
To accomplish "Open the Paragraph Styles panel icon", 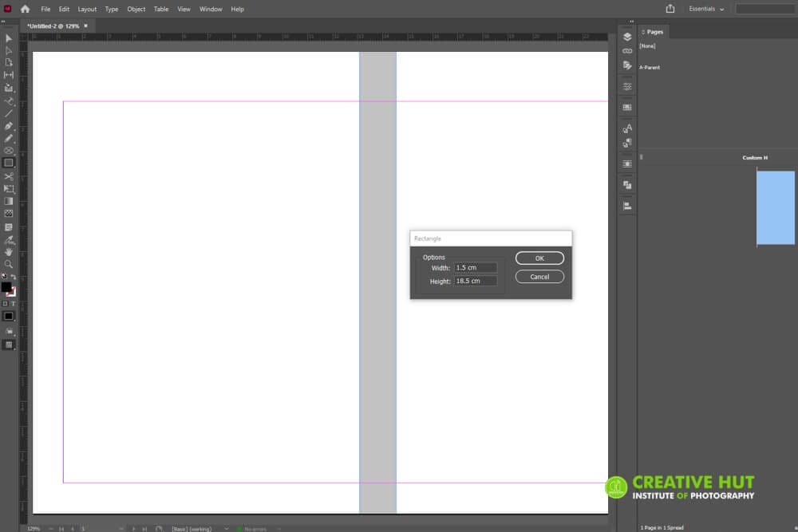I will [627, 143].
